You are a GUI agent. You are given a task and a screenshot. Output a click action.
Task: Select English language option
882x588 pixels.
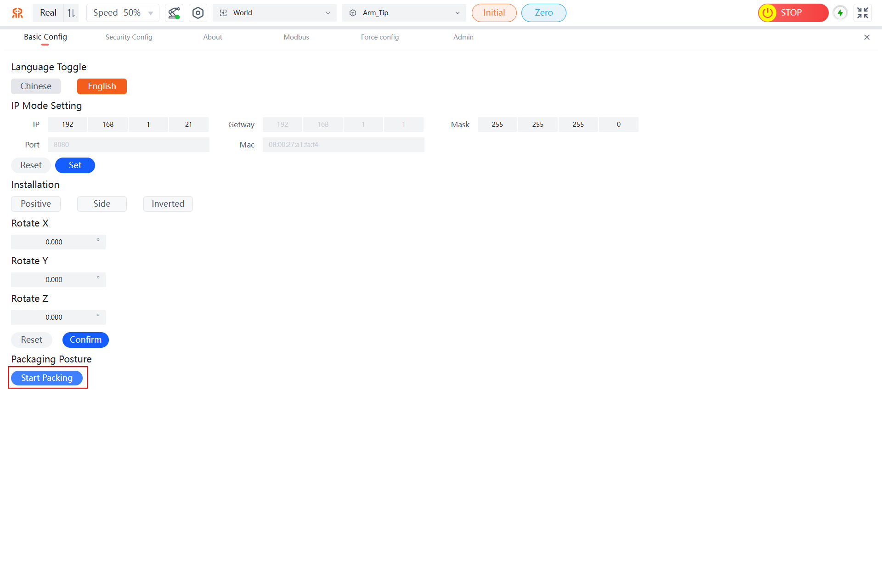102,86
